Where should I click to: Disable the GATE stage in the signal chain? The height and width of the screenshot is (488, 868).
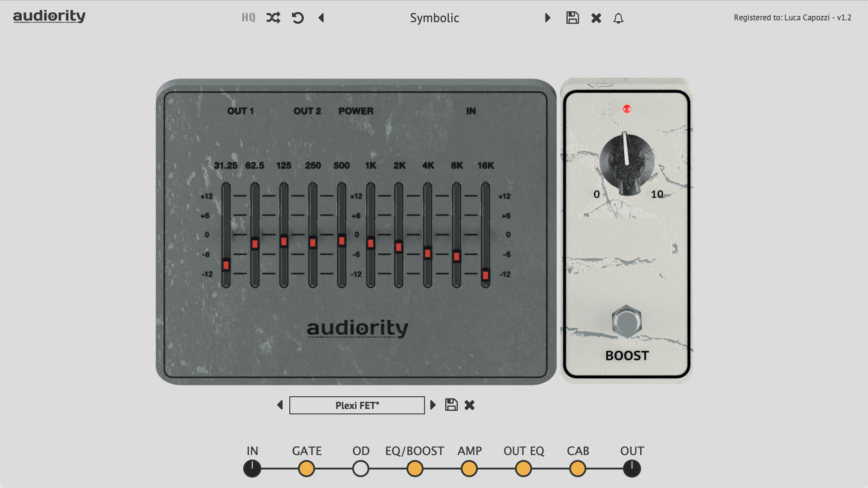pos(306,469)
